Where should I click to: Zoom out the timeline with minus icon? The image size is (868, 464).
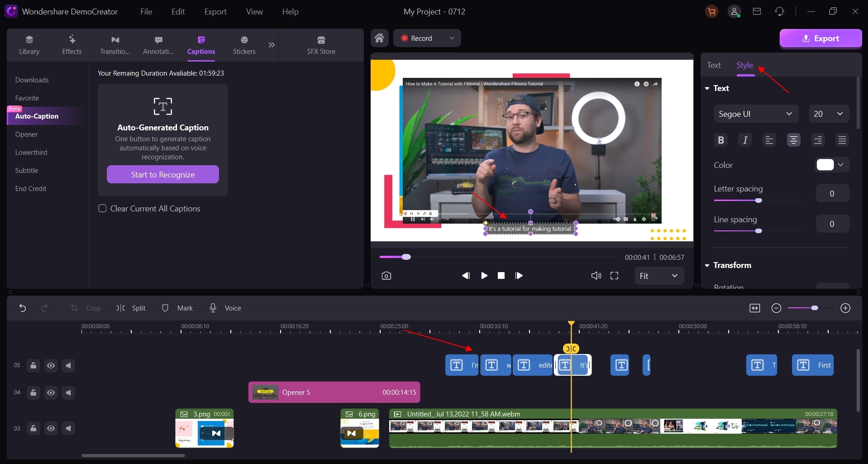tap(777, 308)
